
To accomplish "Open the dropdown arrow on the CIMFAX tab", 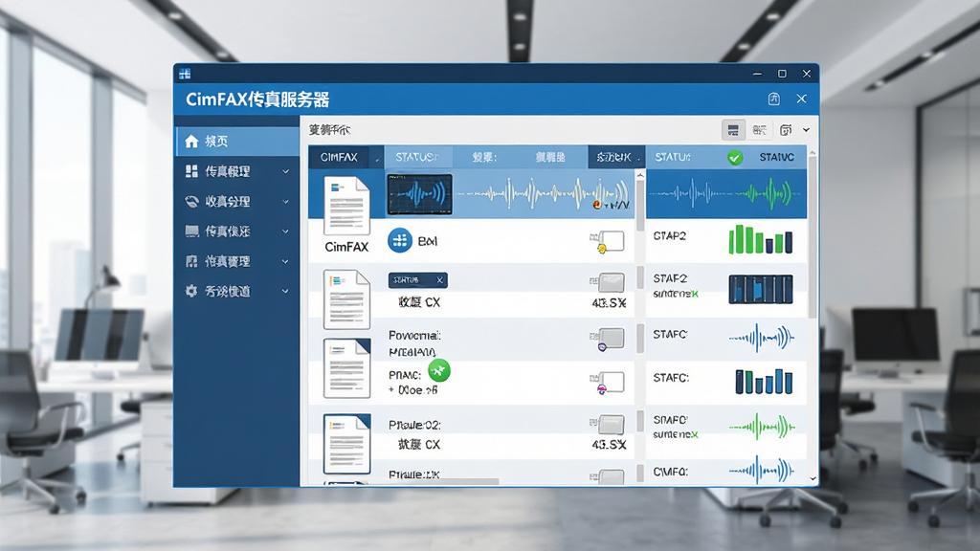I will (x=377, y=159).
